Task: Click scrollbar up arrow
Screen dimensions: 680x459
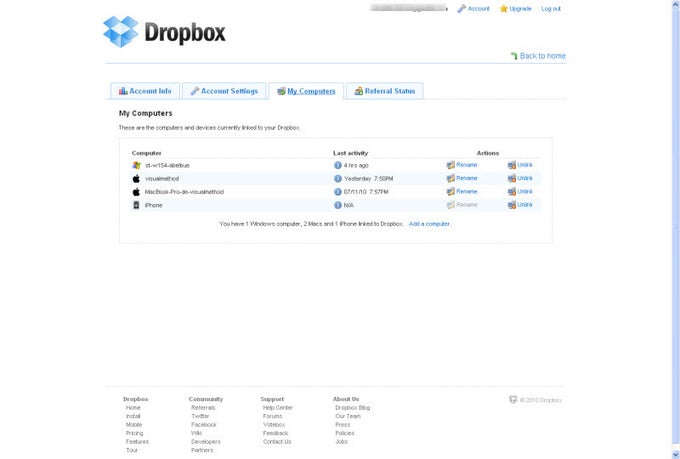Action: tap(676, 4)
